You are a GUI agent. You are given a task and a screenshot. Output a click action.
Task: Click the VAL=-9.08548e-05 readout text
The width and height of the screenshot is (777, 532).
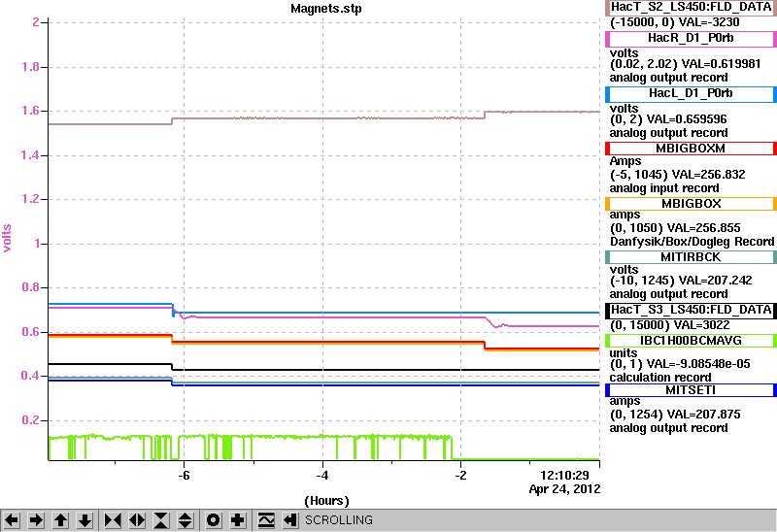click(x=698, y=364)
